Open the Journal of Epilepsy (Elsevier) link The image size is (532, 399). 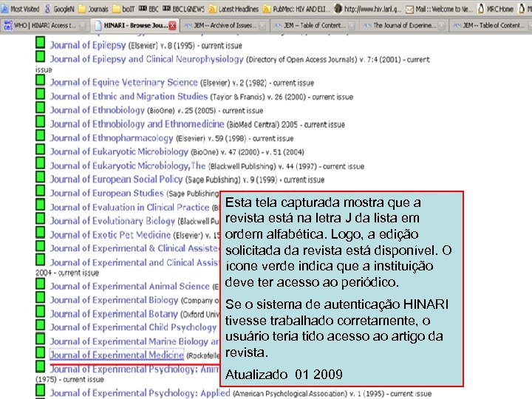[88, 45]
